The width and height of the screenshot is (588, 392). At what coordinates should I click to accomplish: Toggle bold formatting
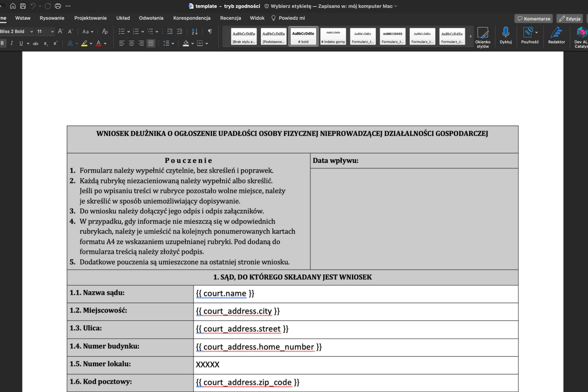click(2, 42)
